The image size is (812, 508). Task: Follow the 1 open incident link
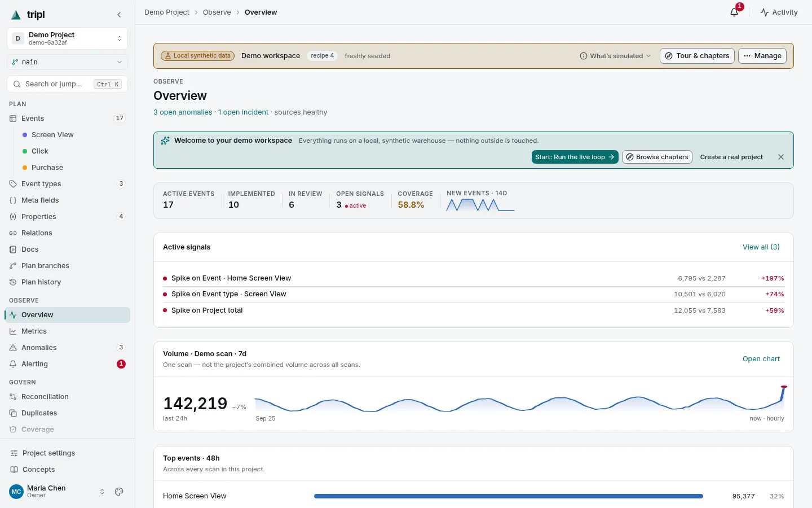pos(243,112)
